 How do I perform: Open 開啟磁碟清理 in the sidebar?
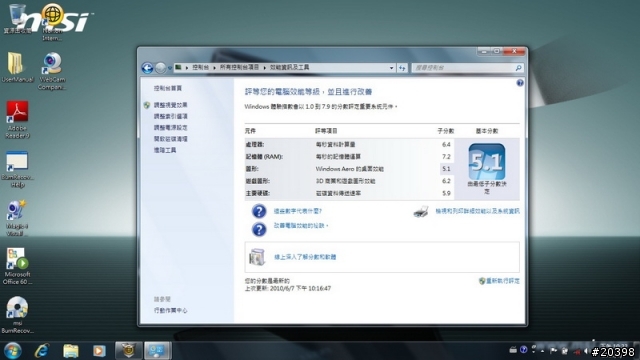(x=171, y=139)
